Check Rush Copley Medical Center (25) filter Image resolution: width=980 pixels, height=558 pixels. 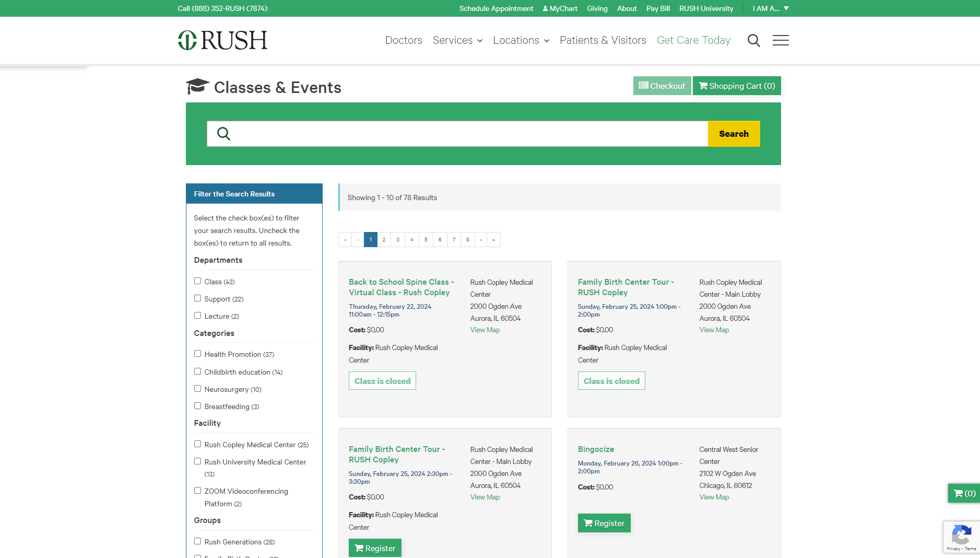[197, 444]
